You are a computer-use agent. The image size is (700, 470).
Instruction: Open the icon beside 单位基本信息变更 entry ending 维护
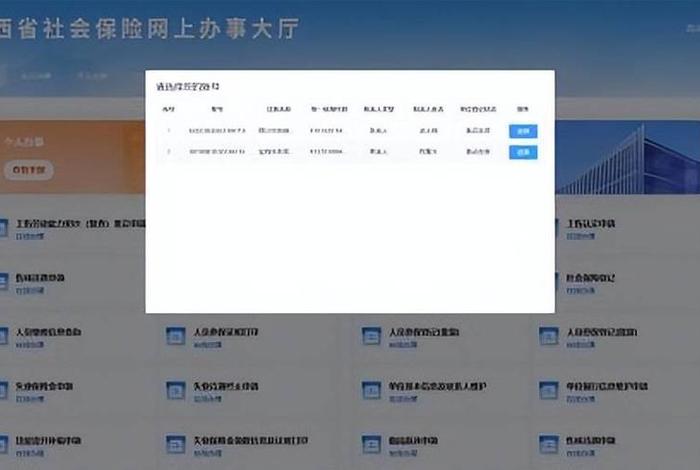(x=371, y=391)
